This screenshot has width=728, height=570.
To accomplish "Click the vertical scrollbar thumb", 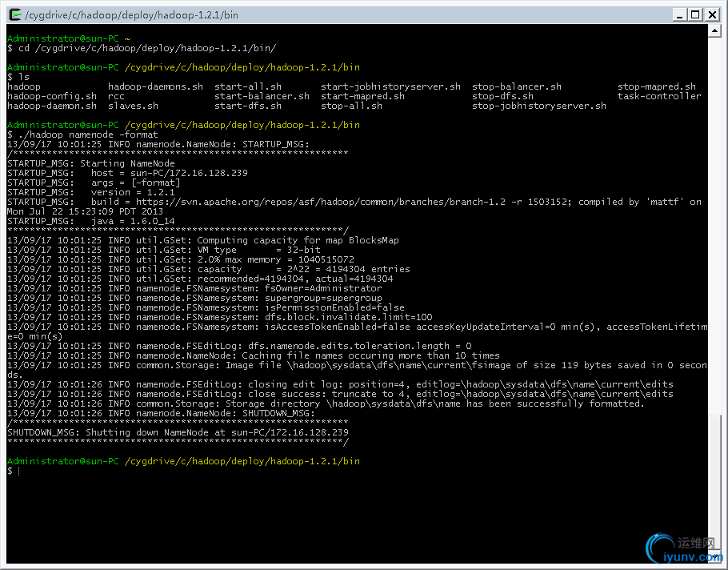I will (x=714, y=483).
